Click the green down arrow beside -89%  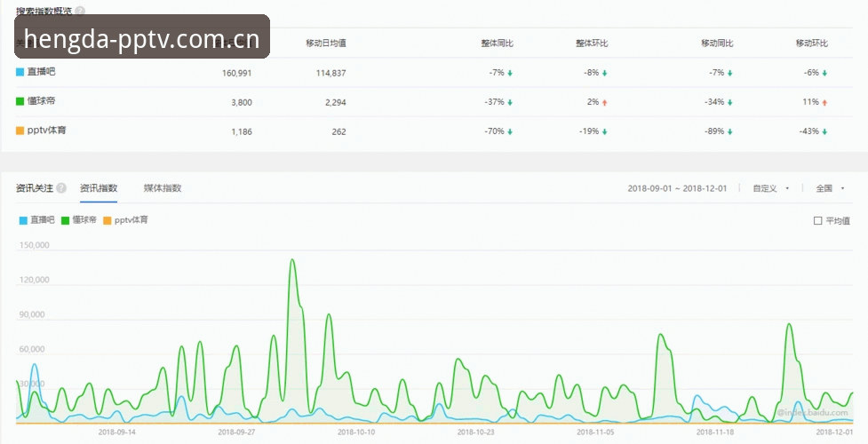(729, 131)
